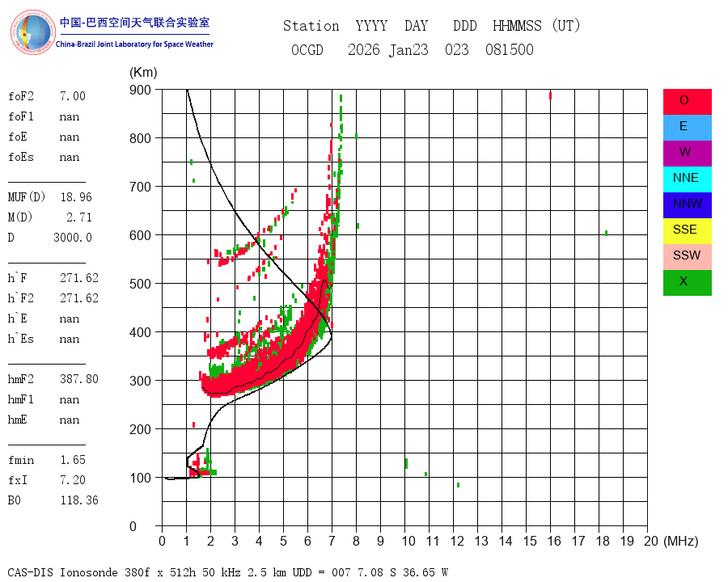This screenshot has height=582, width=728.
Task: Click the fxI value 7.20
Action: point(73,480)
